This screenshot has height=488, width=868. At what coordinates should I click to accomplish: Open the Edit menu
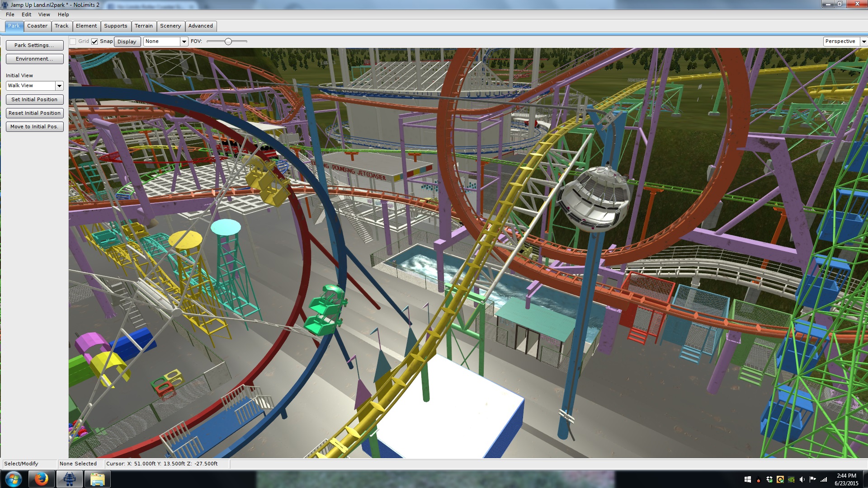(x=26, y=14)
